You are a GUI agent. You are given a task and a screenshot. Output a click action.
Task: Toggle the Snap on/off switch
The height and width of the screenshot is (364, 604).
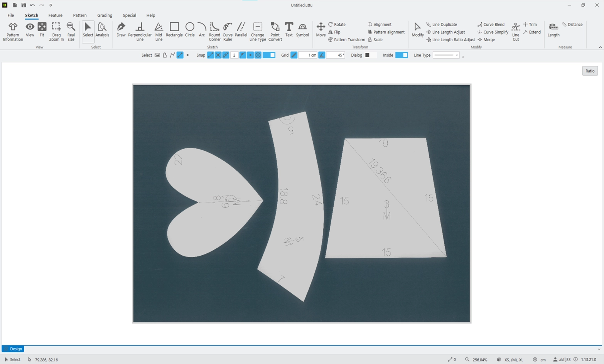(269, 55)
